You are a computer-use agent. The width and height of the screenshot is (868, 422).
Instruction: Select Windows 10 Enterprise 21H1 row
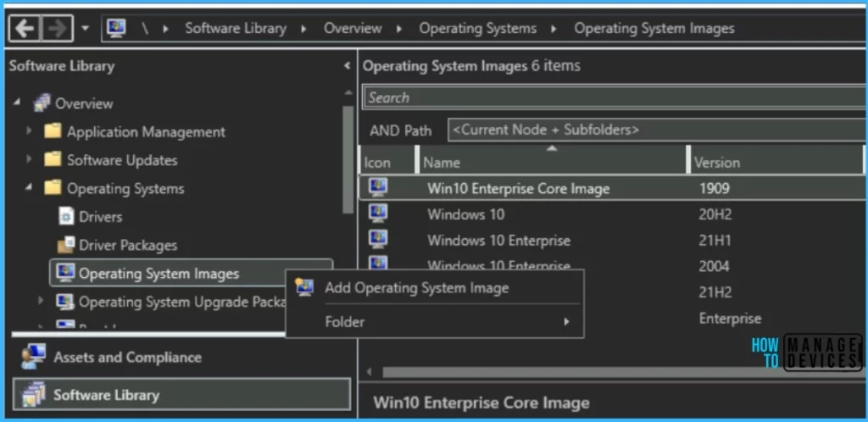[614, 241]
